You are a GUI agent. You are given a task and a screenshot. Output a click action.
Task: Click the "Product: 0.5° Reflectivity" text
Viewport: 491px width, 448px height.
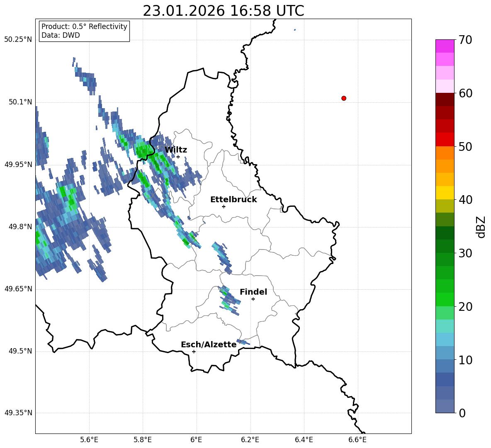coord(84,26)
